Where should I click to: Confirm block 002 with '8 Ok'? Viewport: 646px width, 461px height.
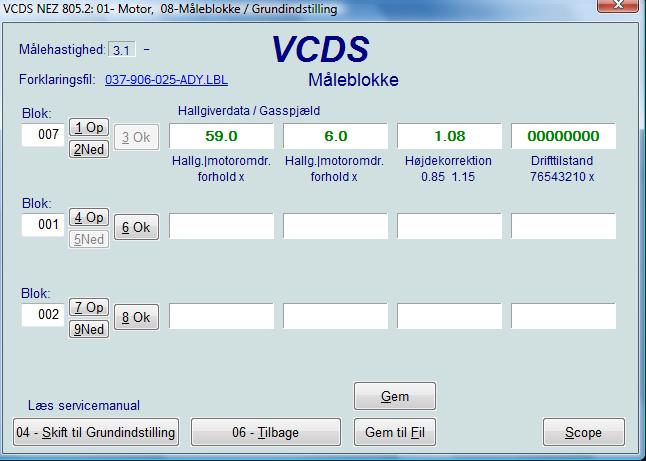(x=135, y=317)
